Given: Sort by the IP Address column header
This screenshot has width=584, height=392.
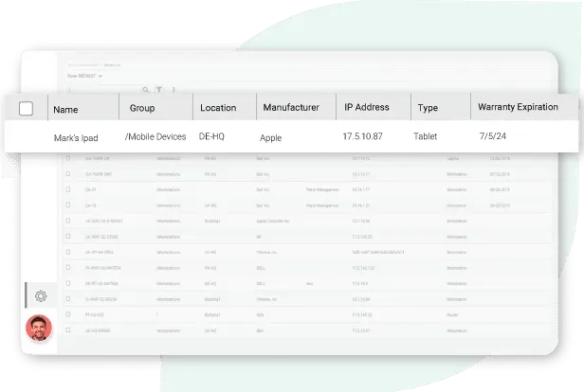Looking at the screenshot, I should [367, 107].
